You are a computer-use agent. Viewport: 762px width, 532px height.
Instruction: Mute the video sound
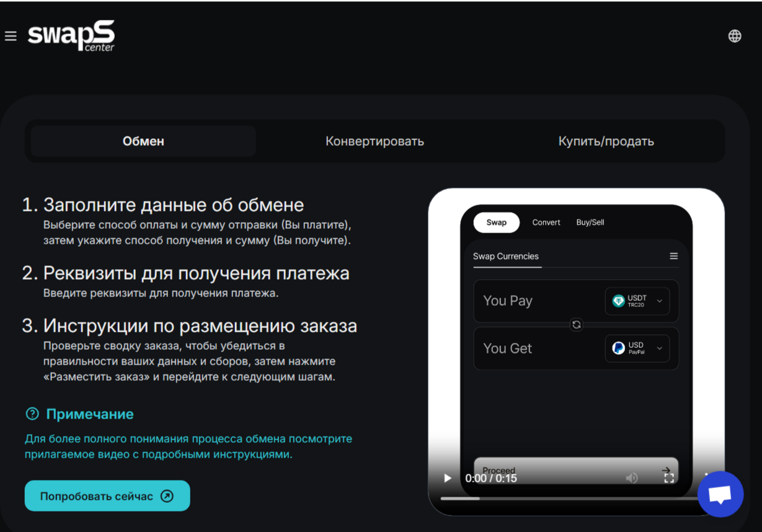[x=631, y=478]
